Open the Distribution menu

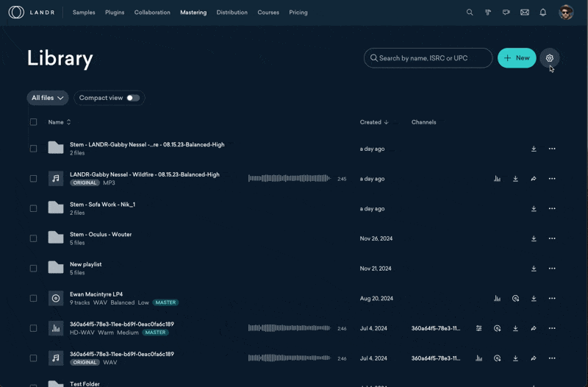pyautogui.click(x=232, y=13)
